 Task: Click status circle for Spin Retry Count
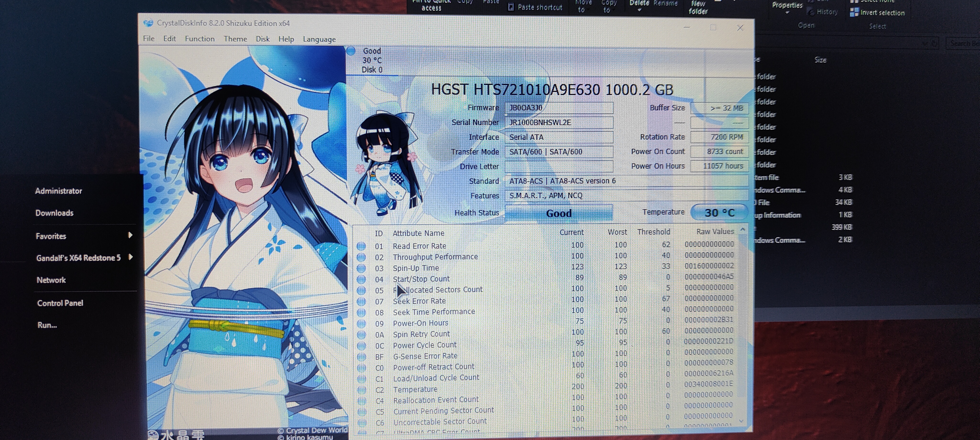click(361, 334)
